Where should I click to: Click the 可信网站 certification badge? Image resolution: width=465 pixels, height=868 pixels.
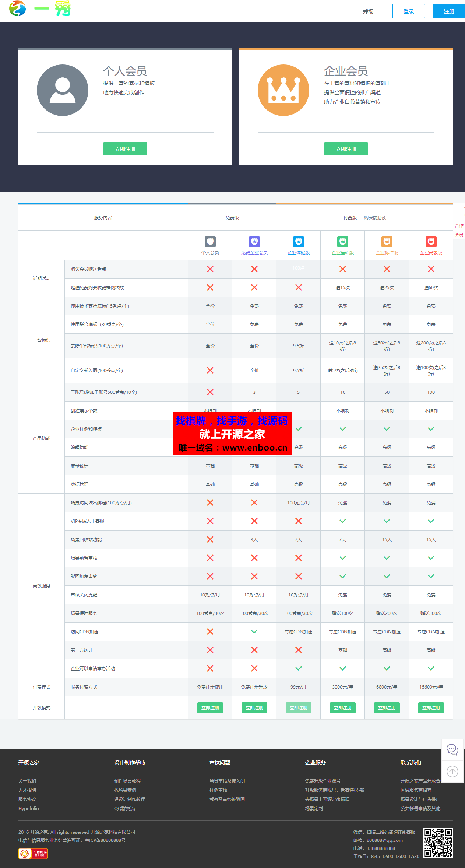(33, 854)
